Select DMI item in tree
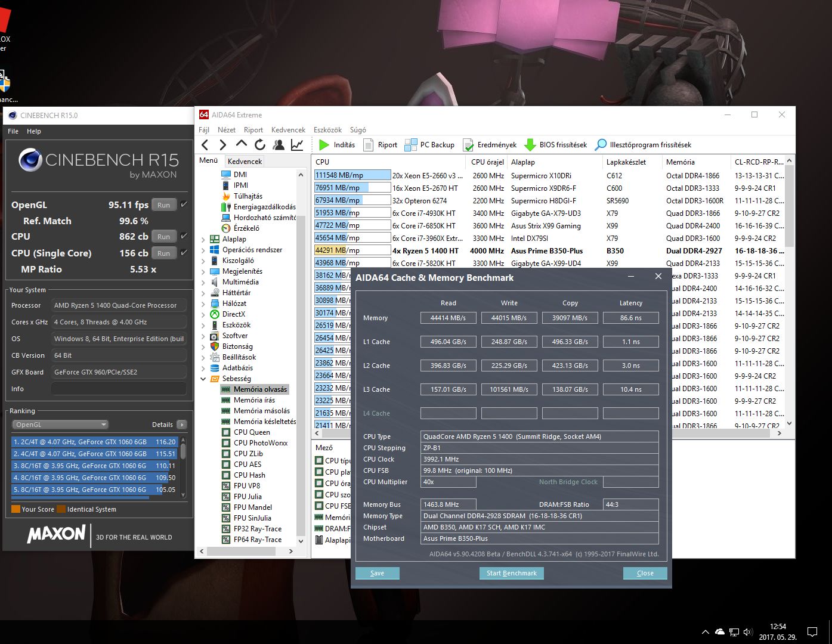Screen dimensions: 832x644 (x=240, y=175)
